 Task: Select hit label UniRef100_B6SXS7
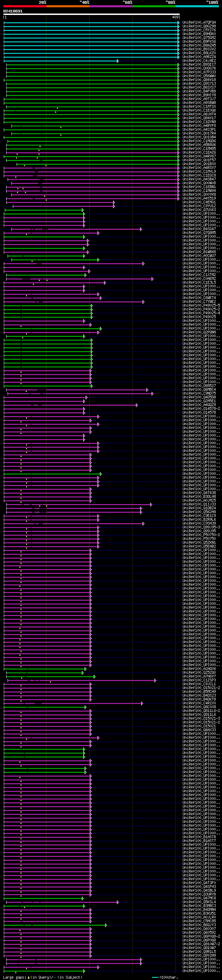tap(199, 88)
